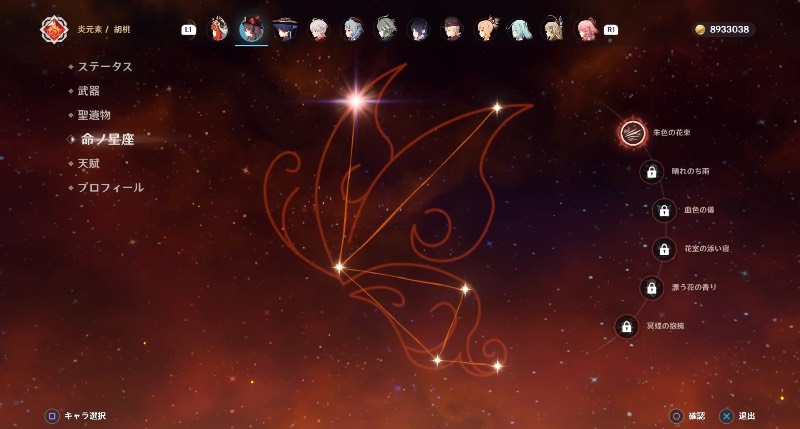This screenshot has width=800, height=429.
Task: Select the character wearing a dark top hat
Action: pyautogui.click(x=452, y=29)
